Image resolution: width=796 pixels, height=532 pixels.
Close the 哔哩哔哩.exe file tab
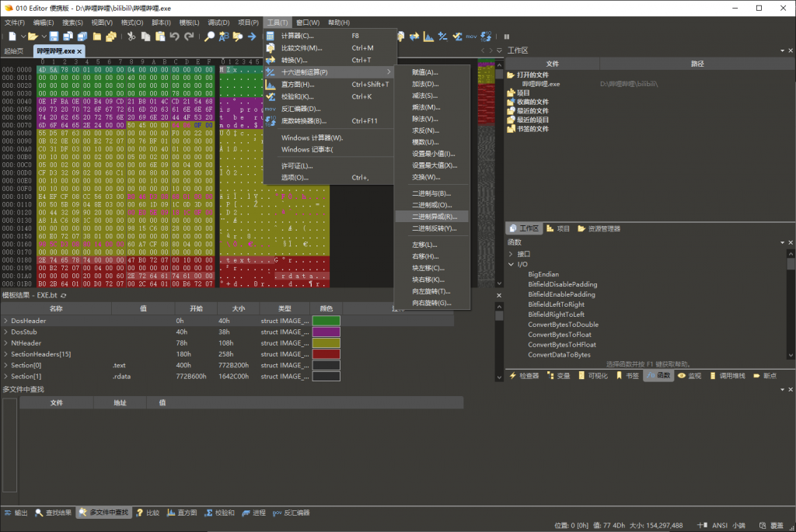click(x=79, y=50)
